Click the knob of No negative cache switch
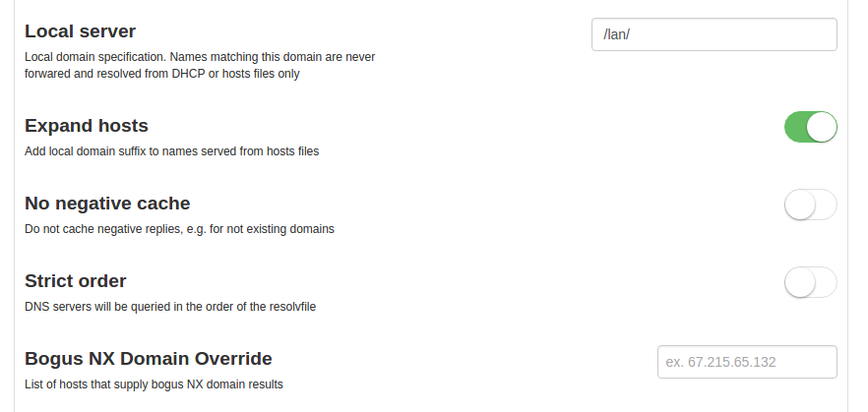 tap(800, 205)
